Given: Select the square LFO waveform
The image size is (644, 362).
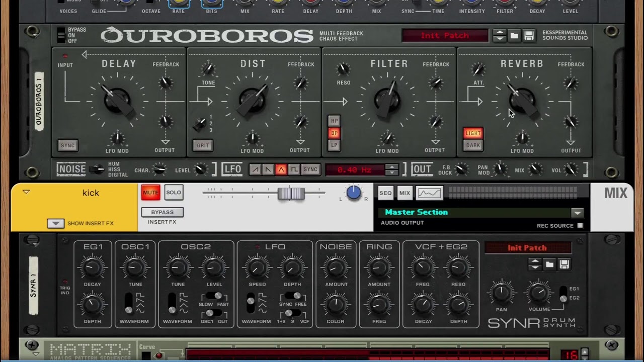Looking at the screenshot, I should (294, 169).
